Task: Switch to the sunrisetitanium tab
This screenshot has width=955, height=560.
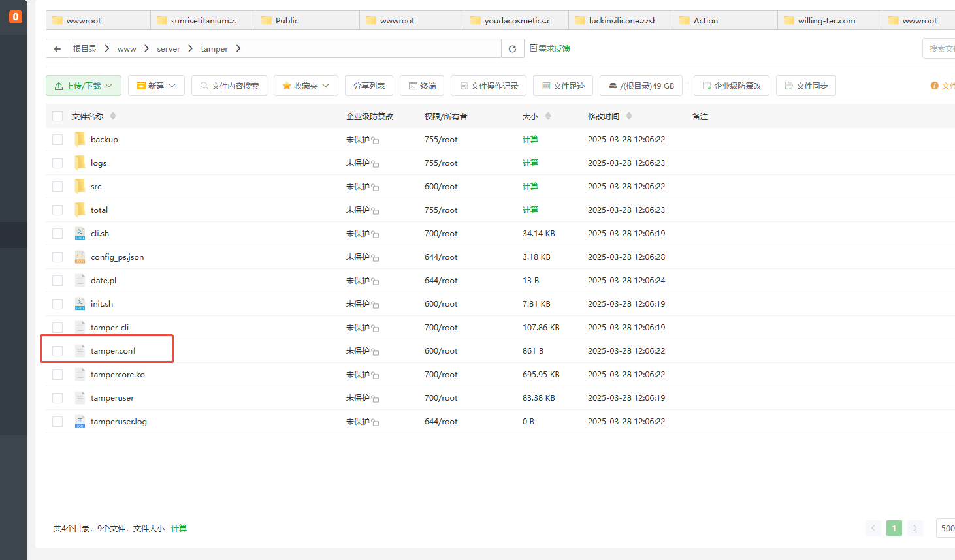Action: pyautogui.click(x=203, y=21)
